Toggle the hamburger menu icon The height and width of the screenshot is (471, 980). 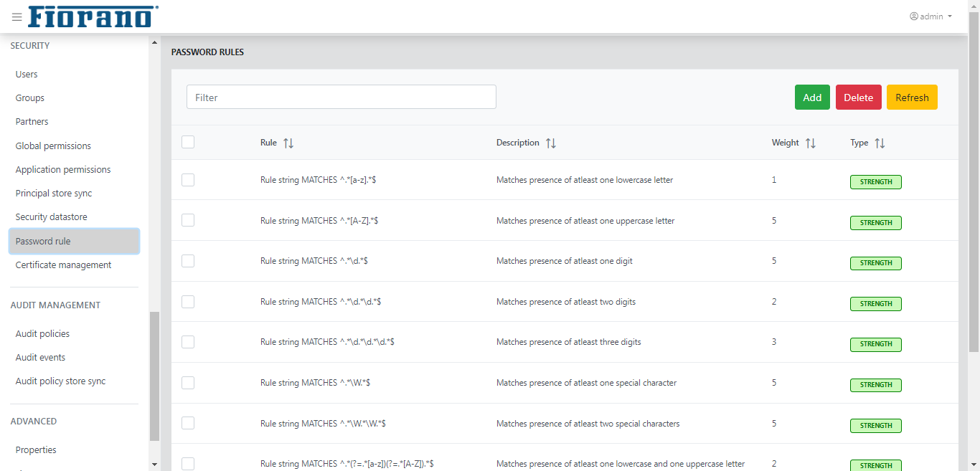click(17, 17)
